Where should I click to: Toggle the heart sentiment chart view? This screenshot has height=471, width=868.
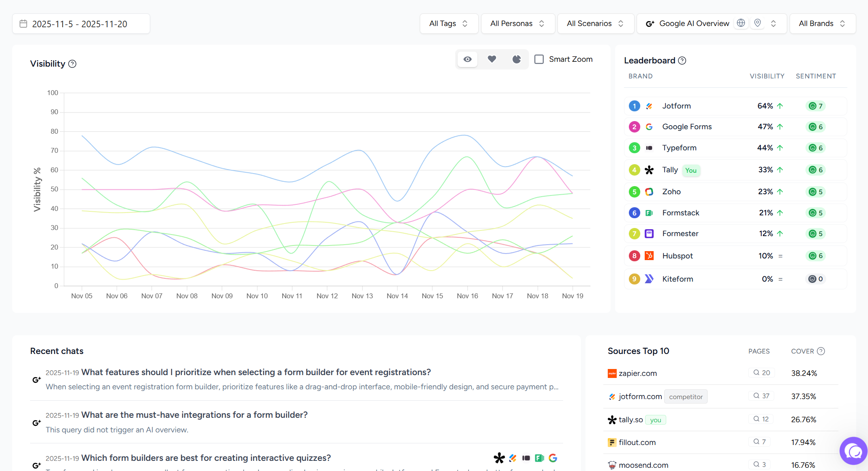(492, 59)
